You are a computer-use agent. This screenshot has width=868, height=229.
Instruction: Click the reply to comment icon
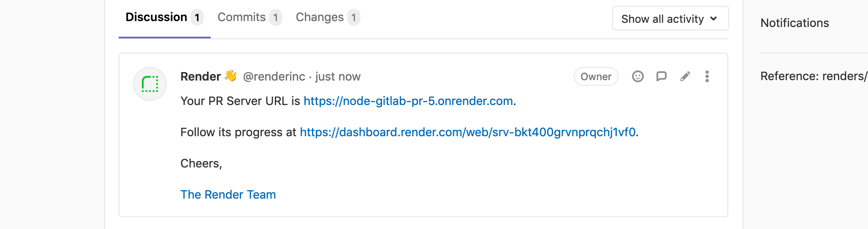661,76
